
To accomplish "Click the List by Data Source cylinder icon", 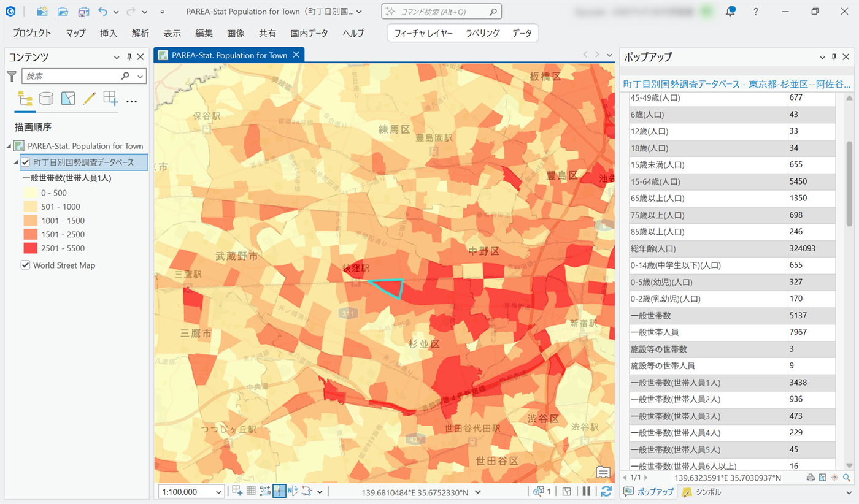I will [46, 99].
